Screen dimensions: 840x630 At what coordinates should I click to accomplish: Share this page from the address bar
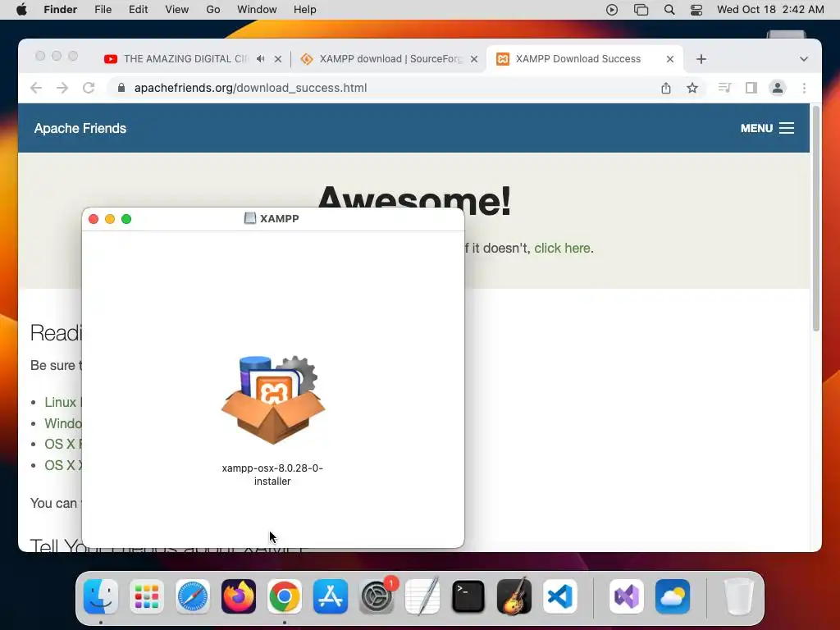666,88
